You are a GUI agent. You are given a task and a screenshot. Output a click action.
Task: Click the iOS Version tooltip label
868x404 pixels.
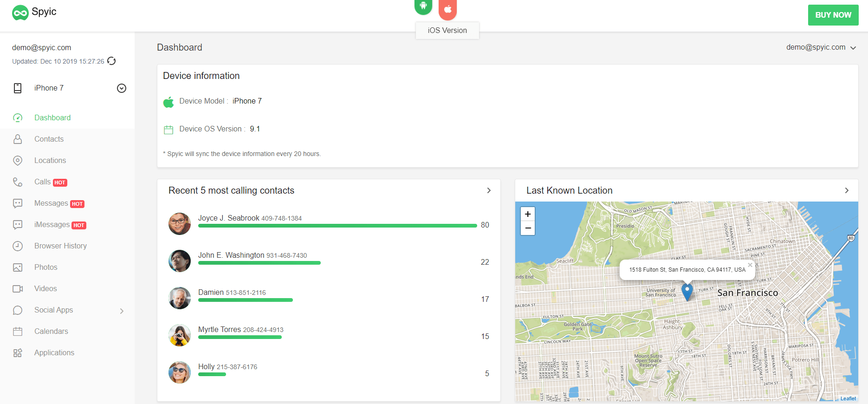(447, 31)
